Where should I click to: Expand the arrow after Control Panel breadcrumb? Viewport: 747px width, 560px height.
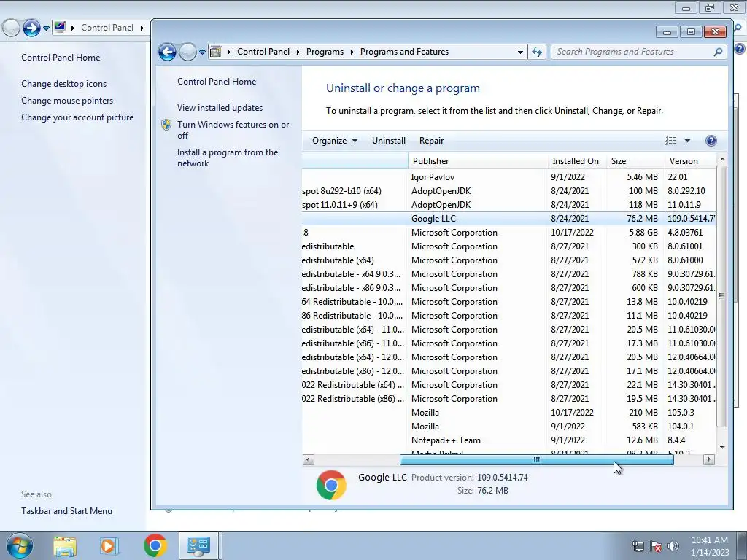298,52
